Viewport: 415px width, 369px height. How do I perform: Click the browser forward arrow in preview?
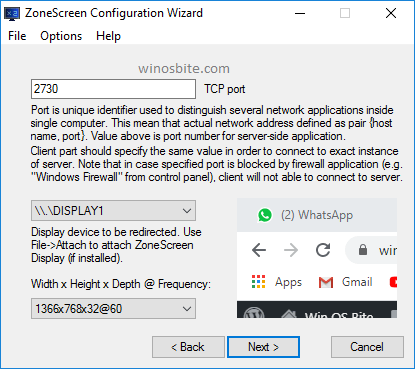pos(291,250)
